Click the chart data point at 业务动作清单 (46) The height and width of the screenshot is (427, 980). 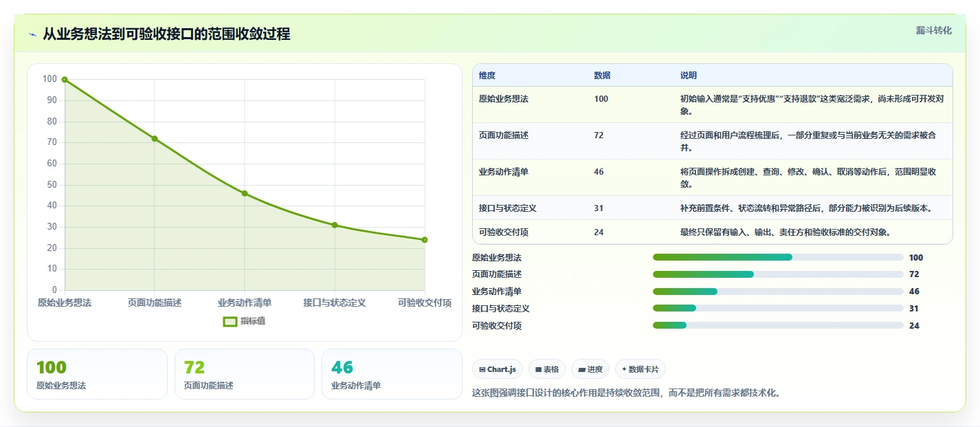click(x=245, y=193)
